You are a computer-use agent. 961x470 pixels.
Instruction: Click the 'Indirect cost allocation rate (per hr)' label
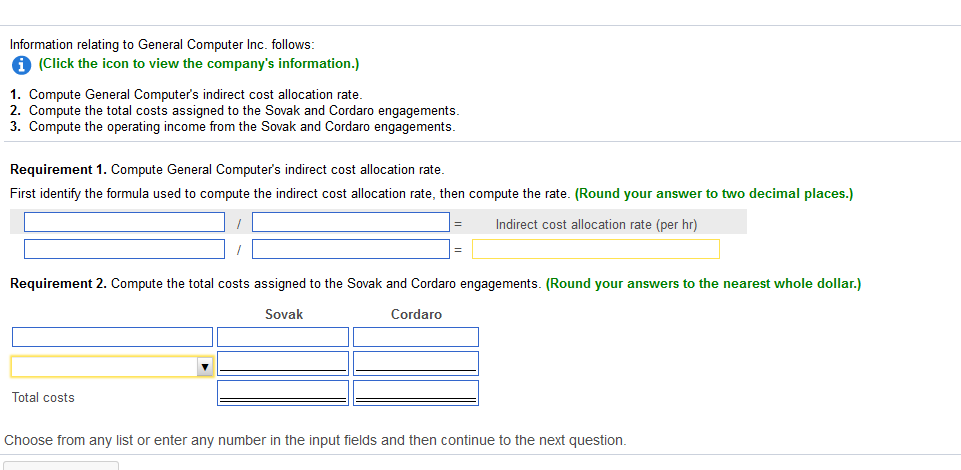point(596,224)
